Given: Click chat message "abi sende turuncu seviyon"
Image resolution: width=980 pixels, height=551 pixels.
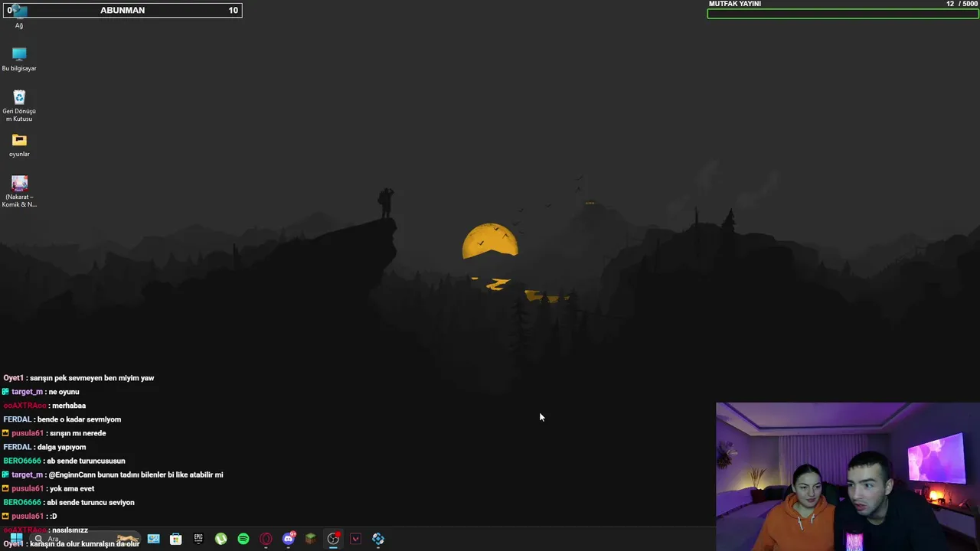Looking at the screenshot, I should pos(90,502).
